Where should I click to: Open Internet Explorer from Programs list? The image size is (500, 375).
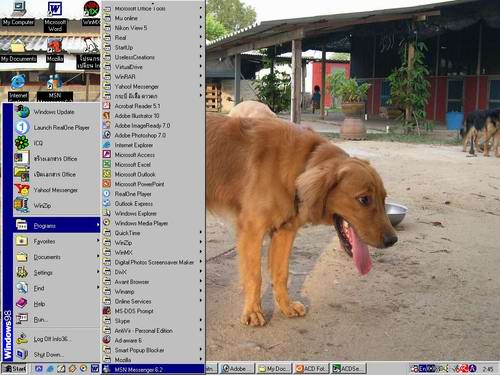(153, 145)
